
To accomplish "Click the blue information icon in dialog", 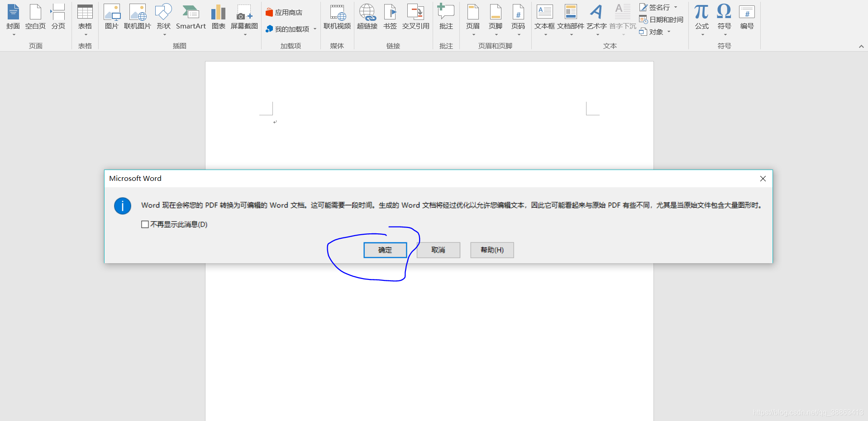I will tap(123, 206).
